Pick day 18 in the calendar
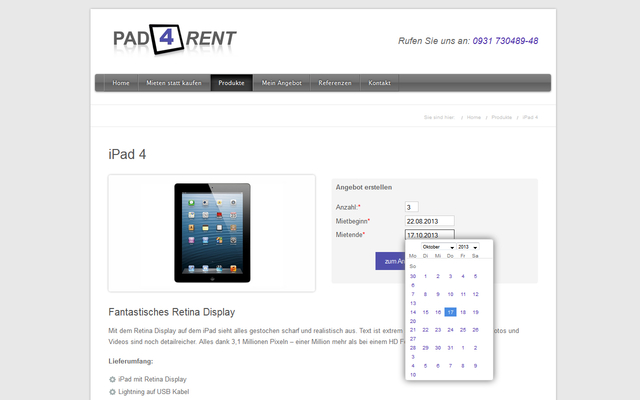This screenshot has width=640, height=400. [463, 312]
